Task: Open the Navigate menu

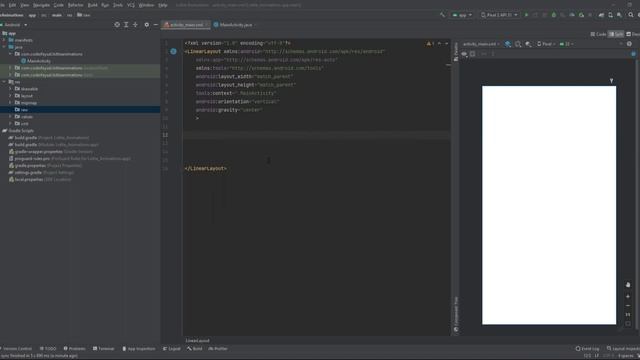Action: tap(41, 5)
